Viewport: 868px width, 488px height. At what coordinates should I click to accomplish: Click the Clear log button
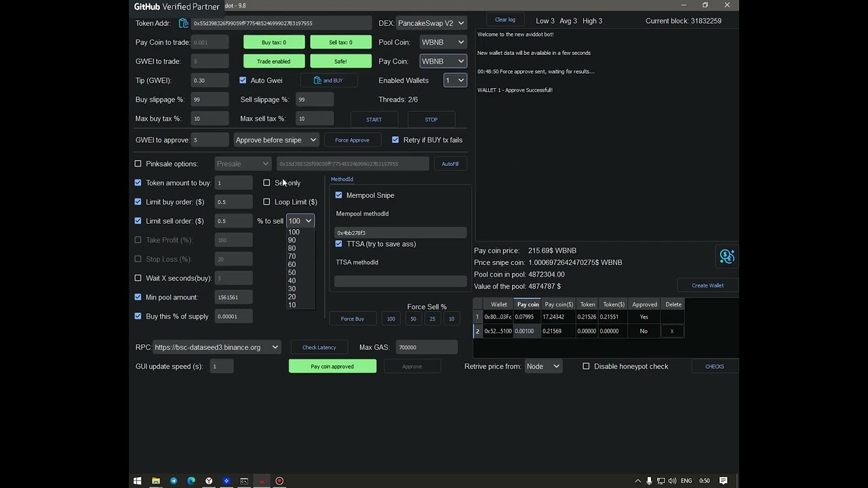pos(505,20)
